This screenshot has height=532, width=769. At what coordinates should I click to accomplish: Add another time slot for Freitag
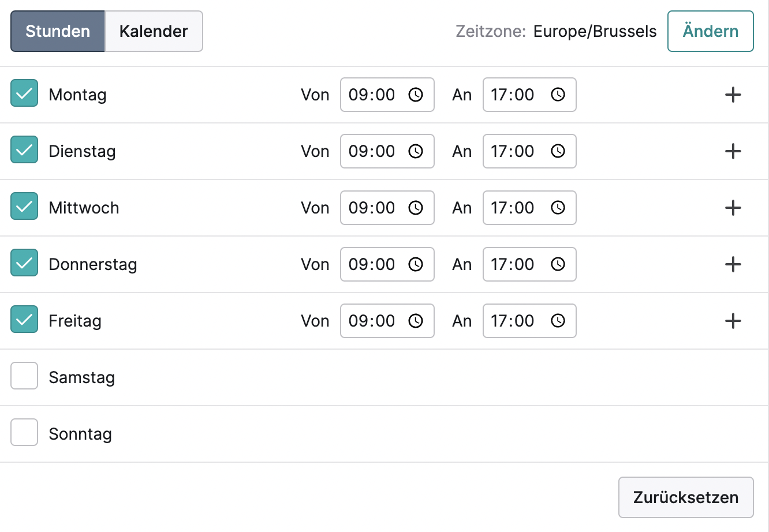pyautogui.click(x=733, y=321)
